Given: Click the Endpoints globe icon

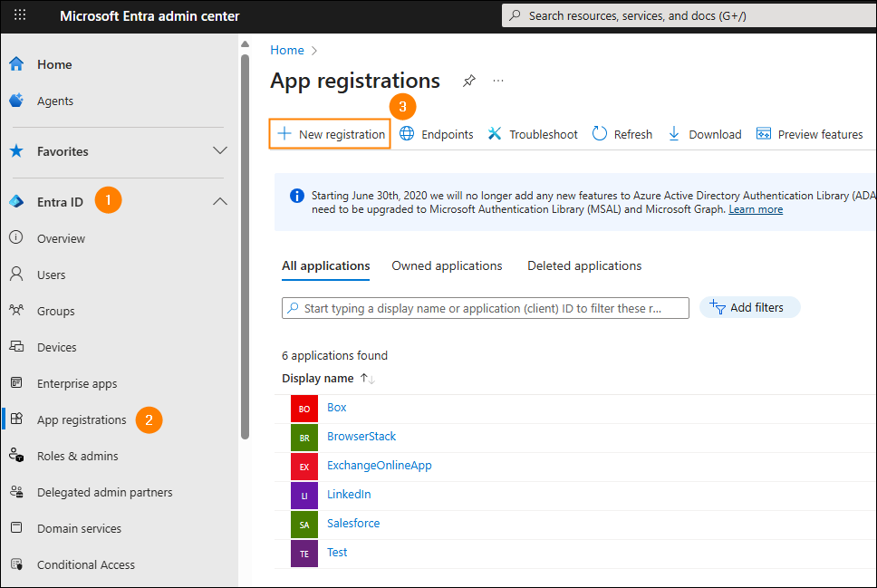Looking at the screenshot, I should (x=408, y=134).
